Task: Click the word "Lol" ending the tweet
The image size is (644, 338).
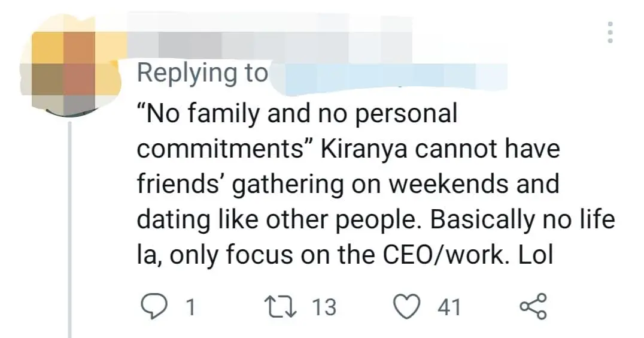Action: pyautogui.click(x=535, y=255)
